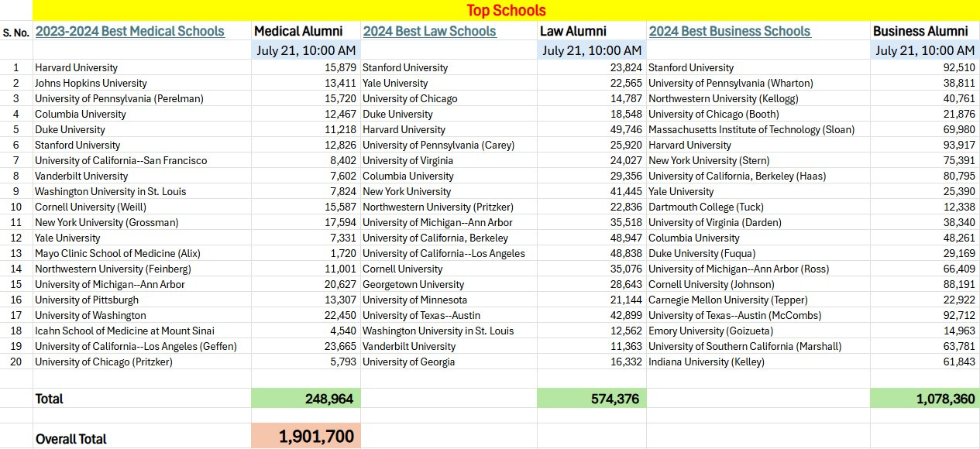This screenshot has height=449, width=980.
Task: Select Cornell University (Weill) cell
Action: 142,207
